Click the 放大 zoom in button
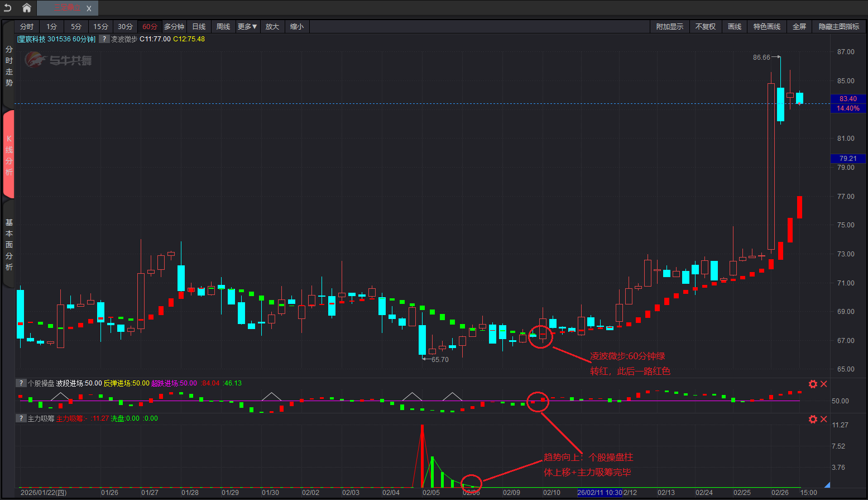This screenshot has width=868, height=500. [x=272, y=27]
